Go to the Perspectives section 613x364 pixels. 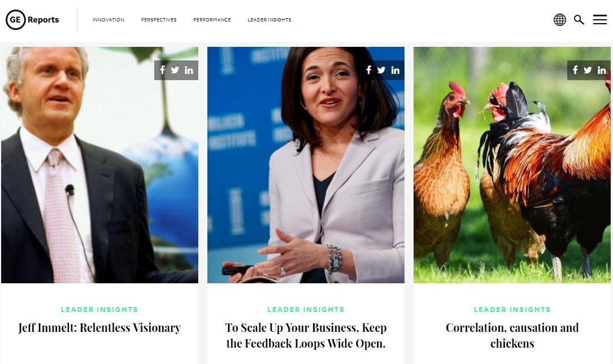pos(159,20)
